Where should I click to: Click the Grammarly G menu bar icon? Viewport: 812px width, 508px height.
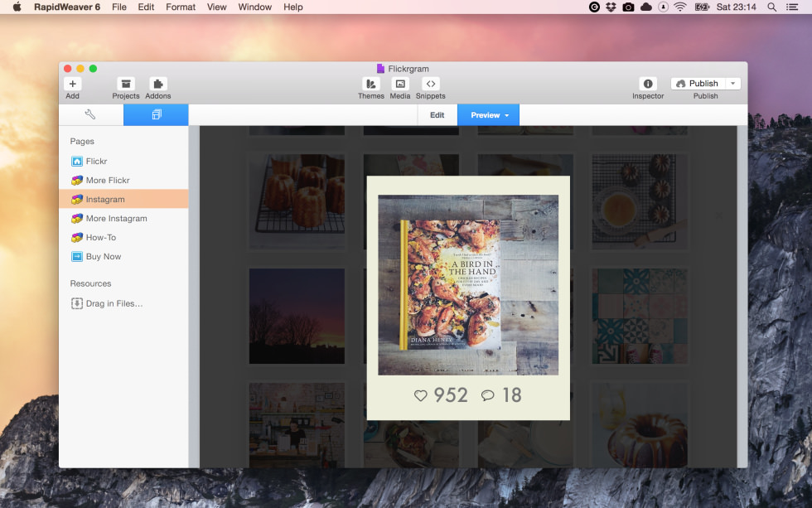point(595,7)
